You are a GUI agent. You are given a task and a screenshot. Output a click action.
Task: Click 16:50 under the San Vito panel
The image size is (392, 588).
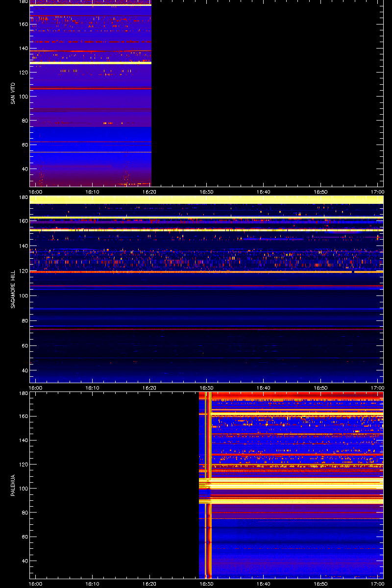click(321, 192)
